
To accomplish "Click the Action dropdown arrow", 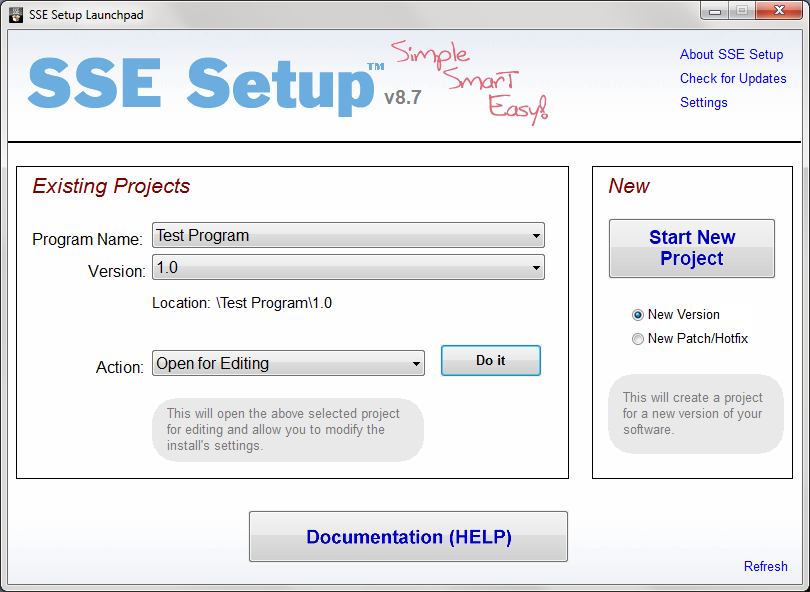I will (x=417, y=363).
